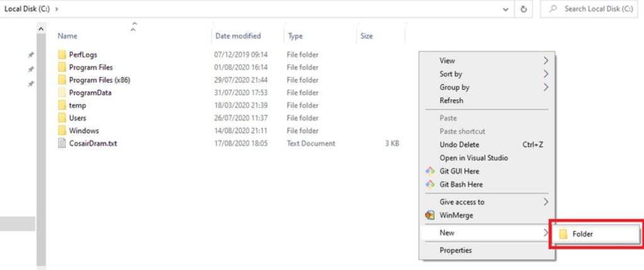Viewport: 644px width, 270px height.
Task: Click the refresh button beside address bar
Action: tap(524, 9)
